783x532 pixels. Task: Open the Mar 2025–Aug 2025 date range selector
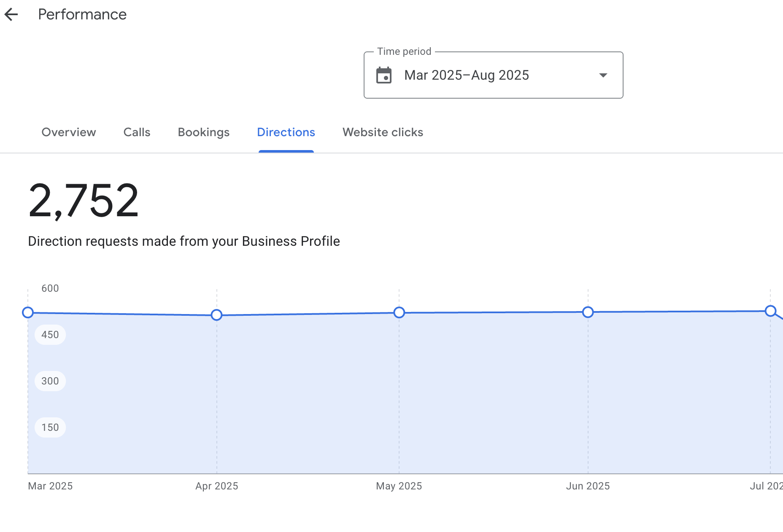(466, 75)
